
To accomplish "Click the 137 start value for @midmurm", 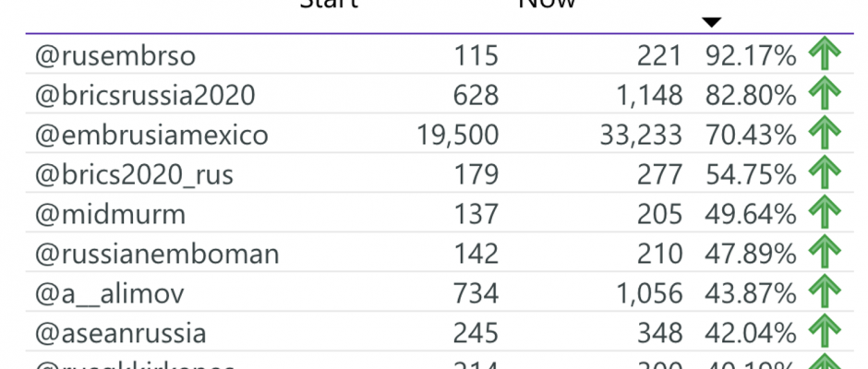I will (476, 215).
